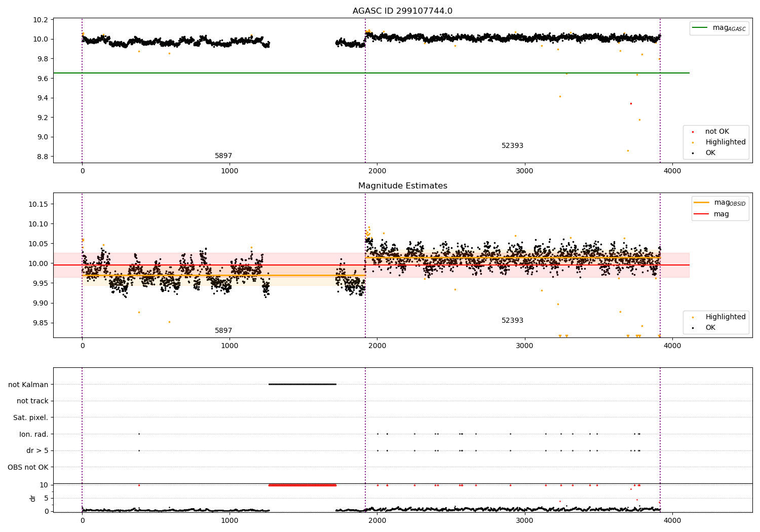Select the "dr > 5" axis label

click(x=37, y=450)
